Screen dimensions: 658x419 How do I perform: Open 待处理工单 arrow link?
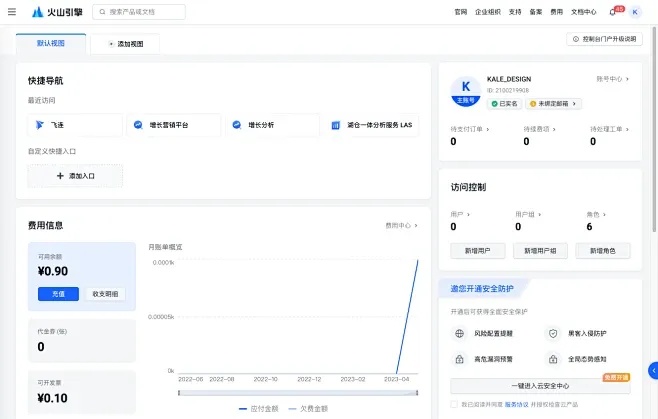(609, 129)
